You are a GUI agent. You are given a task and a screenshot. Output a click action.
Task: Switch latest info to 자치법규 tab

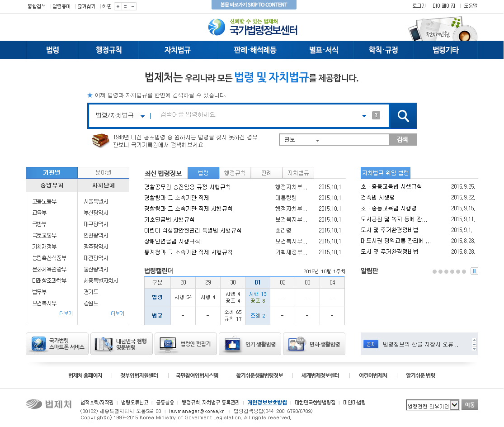point(298,173)
